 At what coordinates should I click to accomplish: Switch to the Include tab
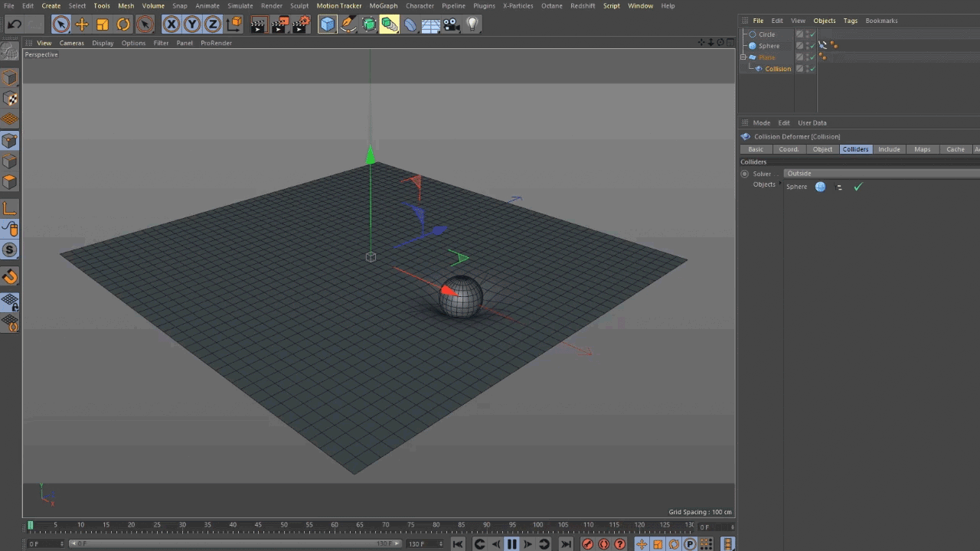click(x=889, y=149)
